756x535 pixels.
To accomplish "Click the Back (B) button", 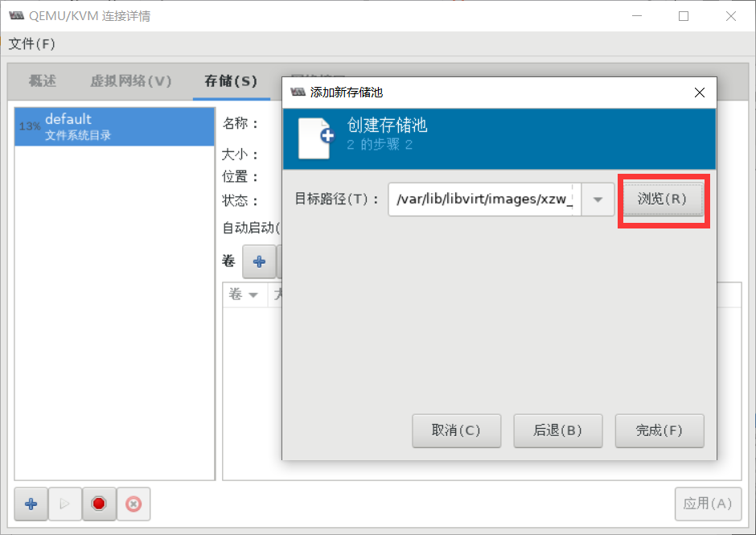I will tap(558, 430).
